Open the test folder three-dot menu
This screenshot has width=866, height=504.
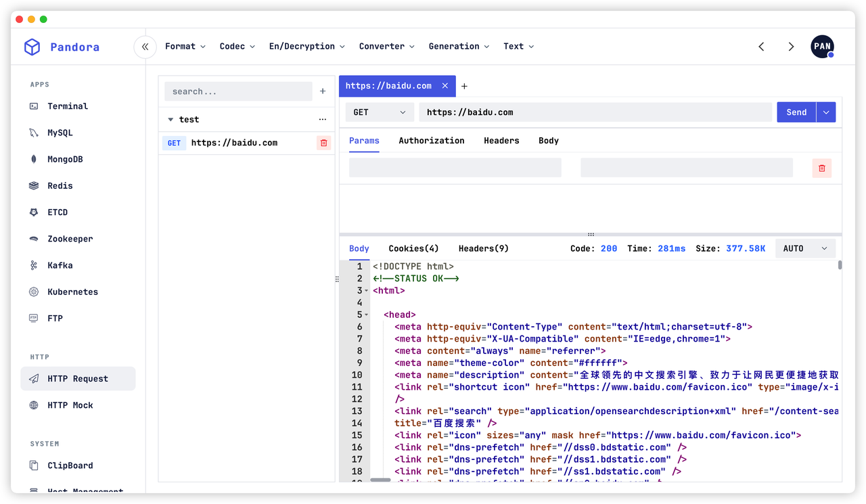point(323,119)
